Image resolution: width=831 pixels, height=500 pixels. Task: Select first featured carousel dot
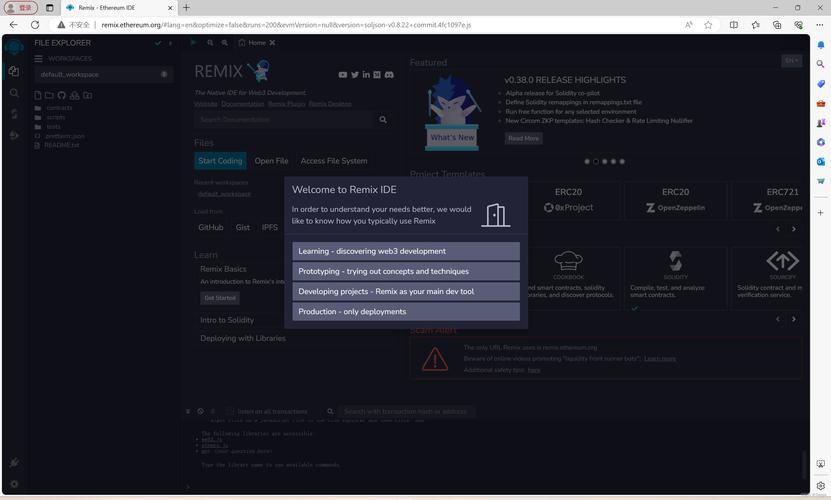587,161
